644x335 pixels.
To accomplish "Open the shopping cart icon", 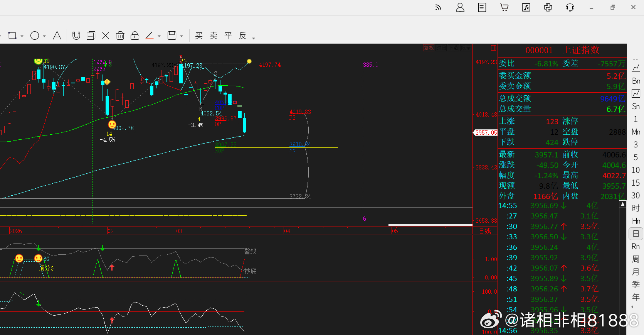I will click(504, 7).
